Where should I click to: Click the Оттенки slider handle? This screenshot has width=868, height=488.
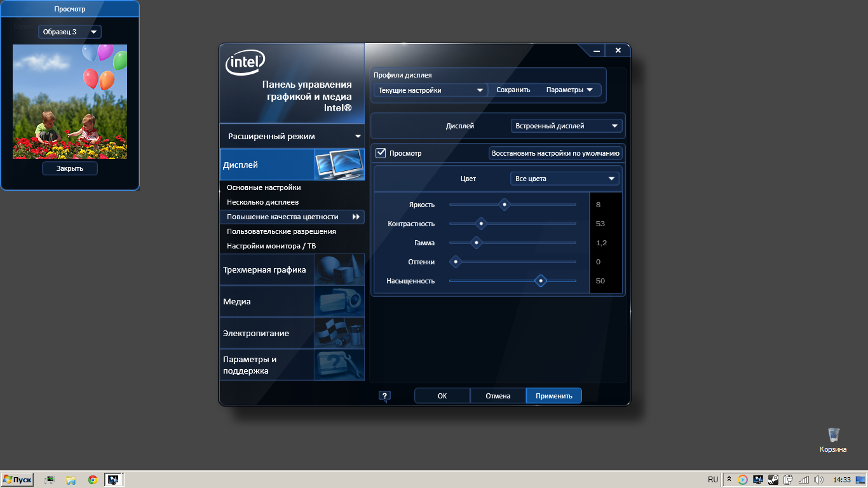pyautogui.click(x=455, y=262)
